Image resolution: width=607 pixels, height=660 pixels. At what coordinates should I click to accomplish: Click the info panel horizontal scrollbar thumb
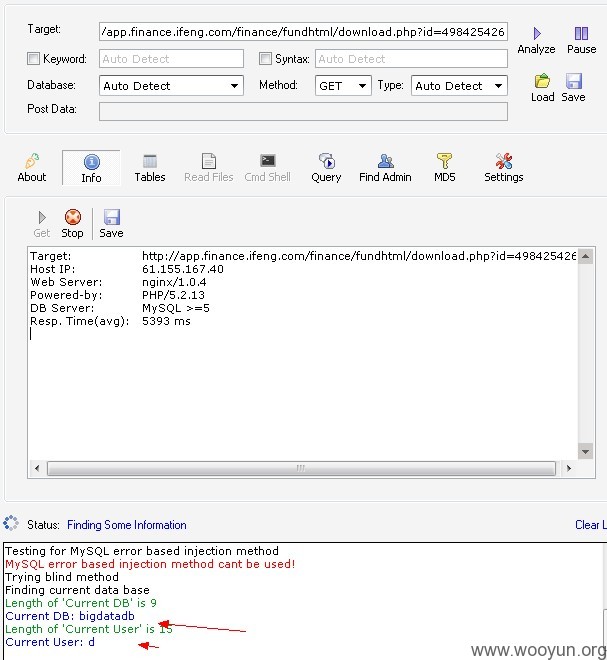[301, 468]
